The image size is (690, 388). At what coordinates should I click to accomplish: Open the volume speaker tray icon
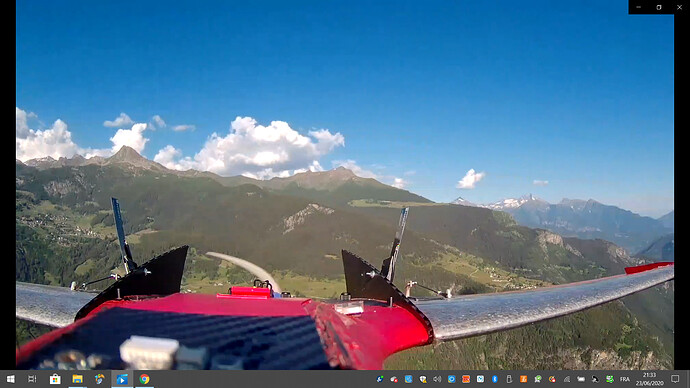(437, 379)
